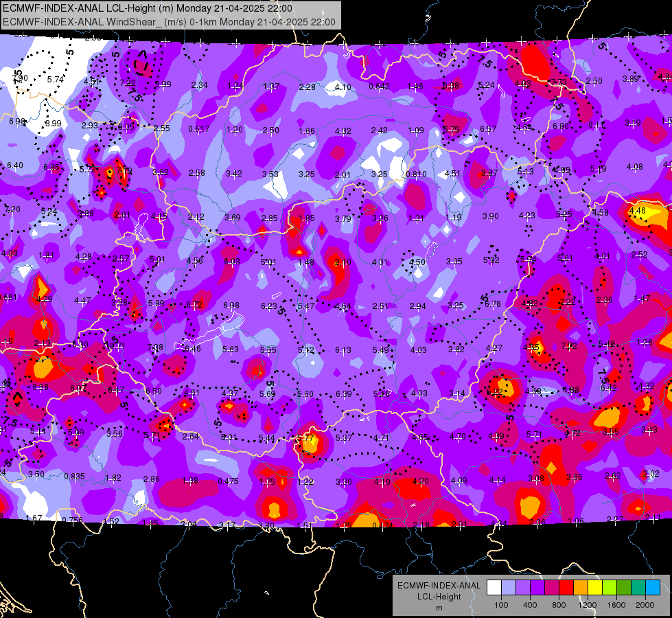Click the wind shear value 2.02
672x618 pixels.
click(x=651, y=474)
